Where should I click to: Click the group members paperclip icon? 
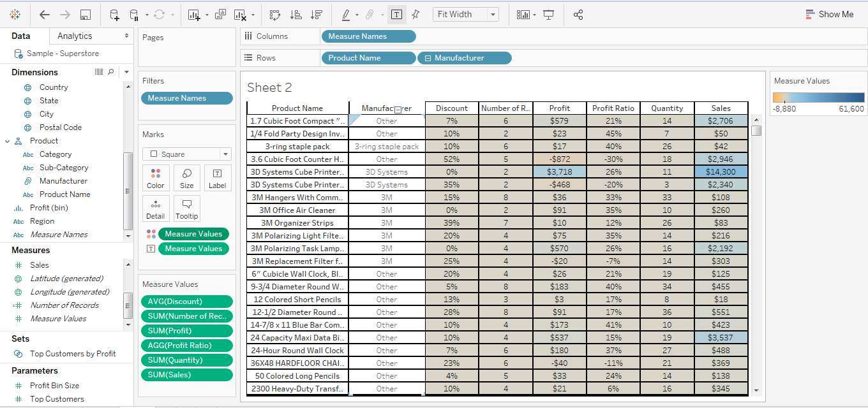[369, 14]
